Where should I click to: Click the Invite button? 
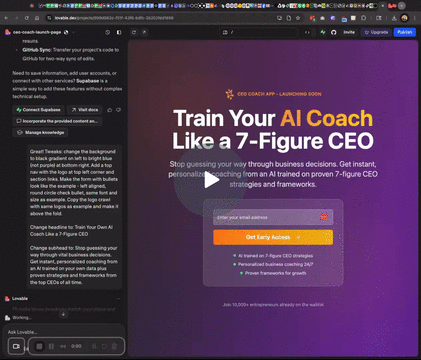click(x=349, y=32)
